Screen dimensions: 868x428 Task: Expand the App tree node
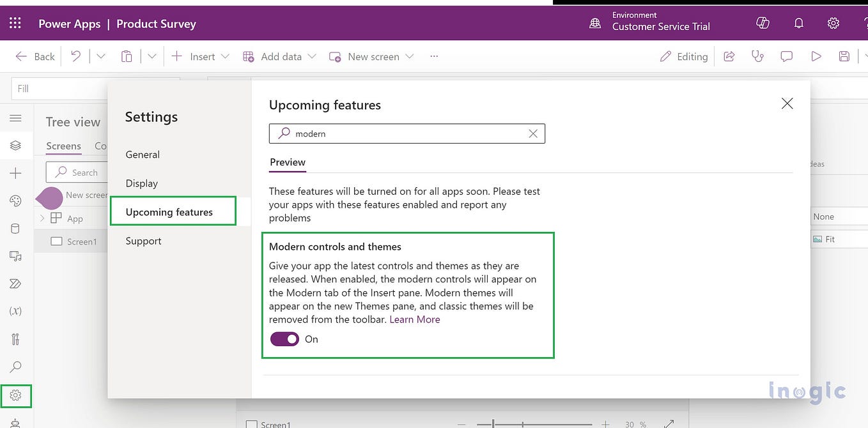click(x=43, y=218)
